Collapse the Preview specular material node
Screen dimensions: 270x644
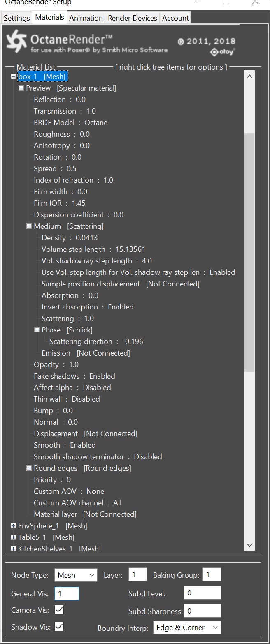(21, 88)
